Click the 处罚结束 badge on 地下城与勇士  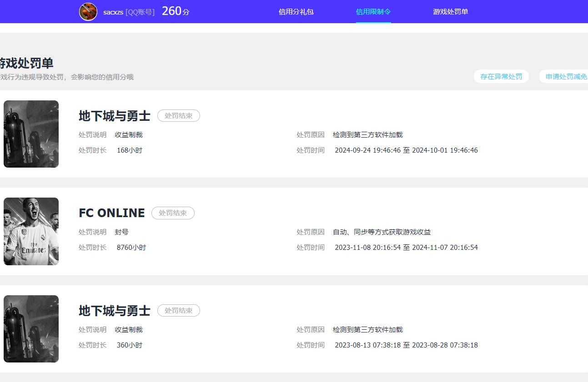[178, 115]
